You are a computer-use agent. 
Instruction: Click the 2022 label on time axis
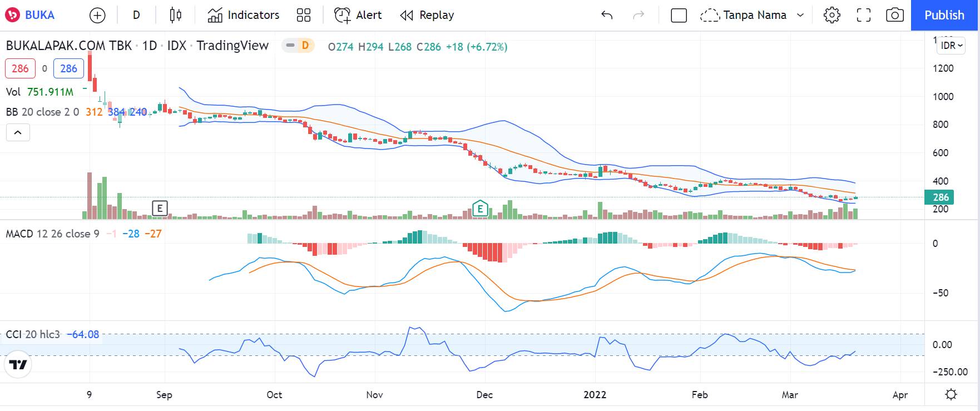595,394
